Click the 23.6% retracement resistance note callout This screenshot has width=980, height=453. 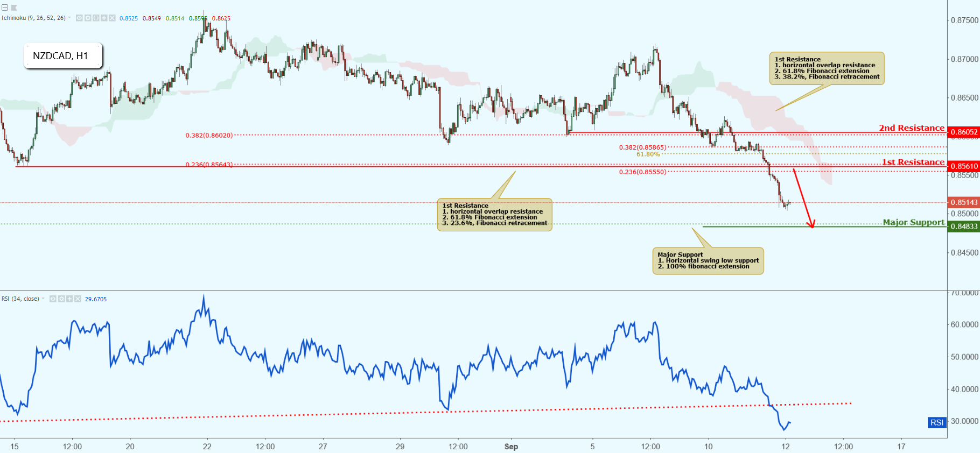[495, 215]
